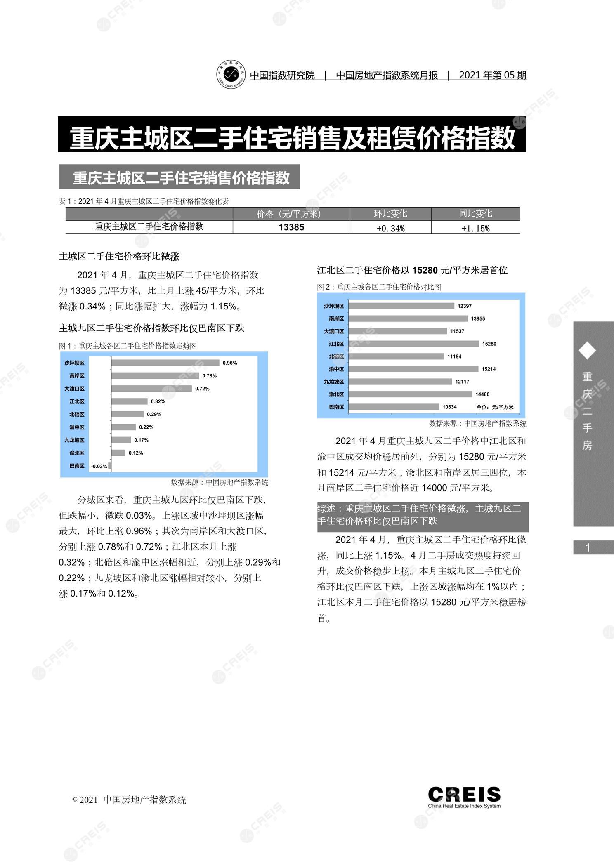Click the "11537" bar value in Figure 2
This screenshot has width=614, height=868.
(x=457, y=331)
